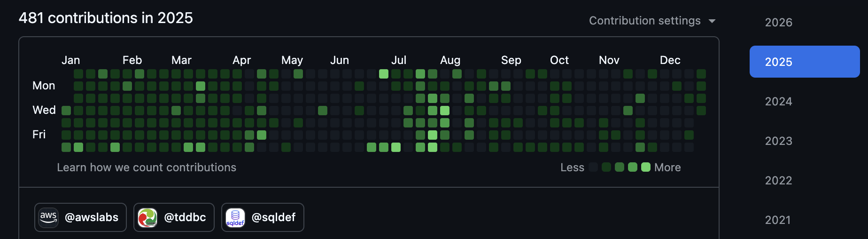This screenshot has height=239, width=868.
Task: Click the 481 contributions in 2025 heading
Action: 106,18
